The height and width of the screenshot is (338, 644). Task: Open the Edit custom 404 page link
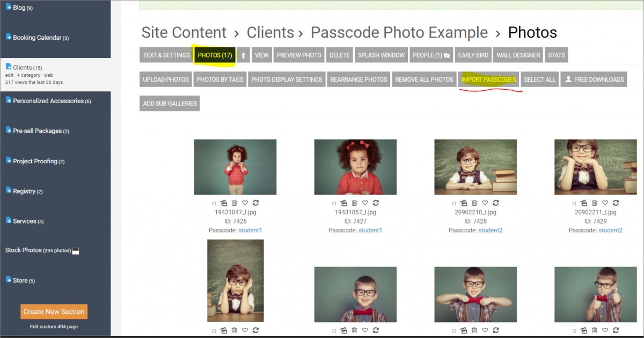coord(54,327)
